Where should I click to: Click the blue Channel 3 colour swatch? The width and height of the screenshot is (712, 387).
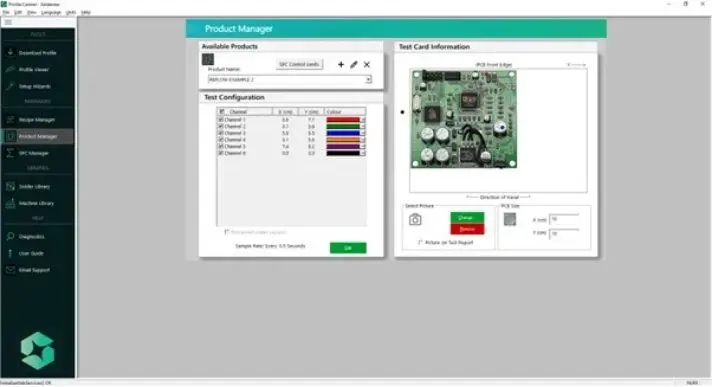(343, 133)
